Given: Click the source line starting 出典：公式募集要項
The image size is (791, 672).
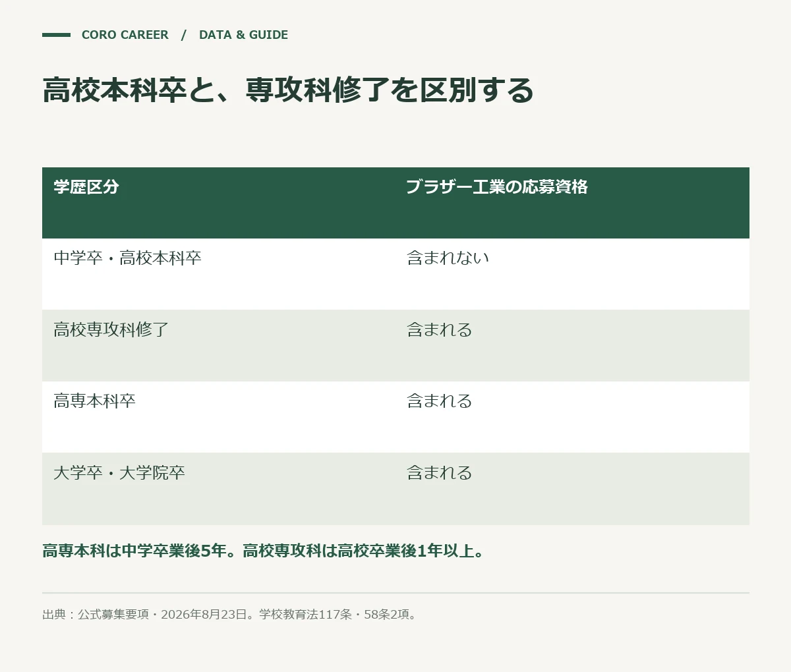Looking at the screenshot, I should tap(230, 615).
